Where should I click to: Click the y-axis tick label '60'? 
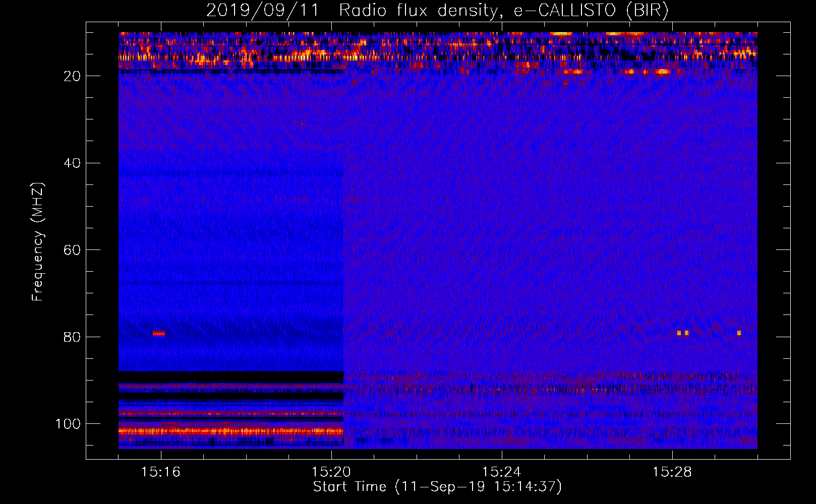(x=72, y=250)
